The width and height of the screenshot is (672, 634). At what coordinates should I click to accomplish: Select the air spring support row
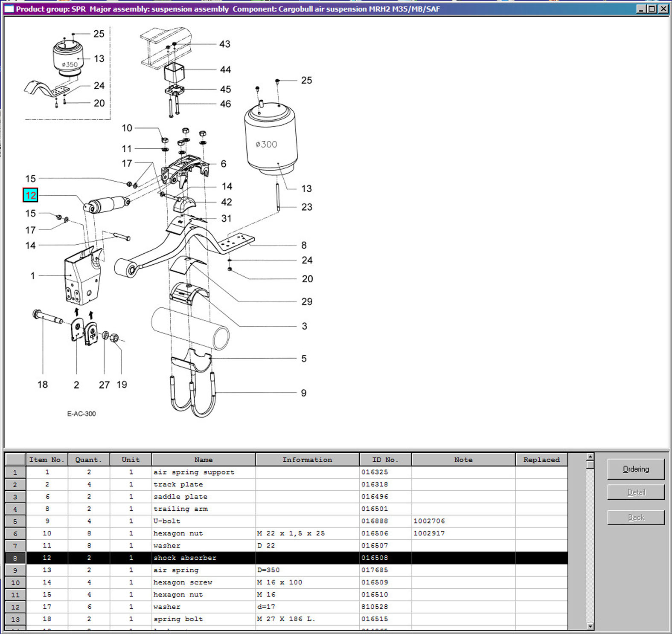pos(194,472)
